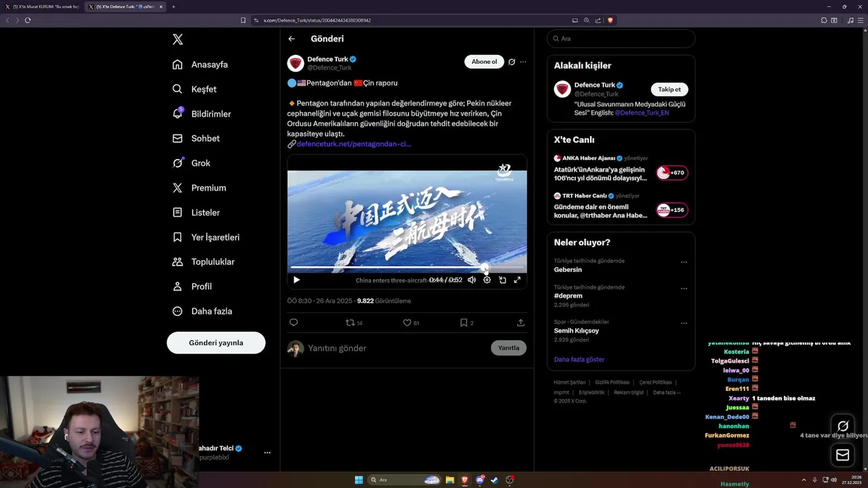Open the floating Grok button
Image resolution: width=868 pixels, height=488 pixels.
843,426
